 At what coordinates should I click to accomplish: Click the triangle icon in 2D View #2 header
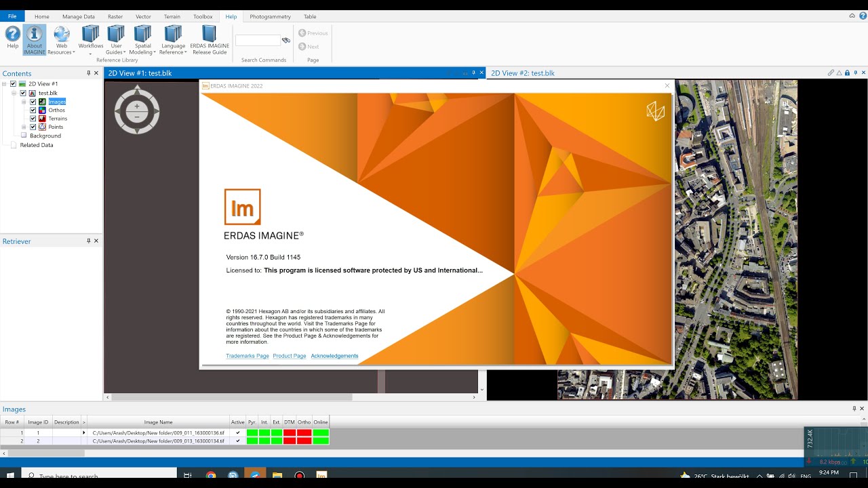point(839,73)
